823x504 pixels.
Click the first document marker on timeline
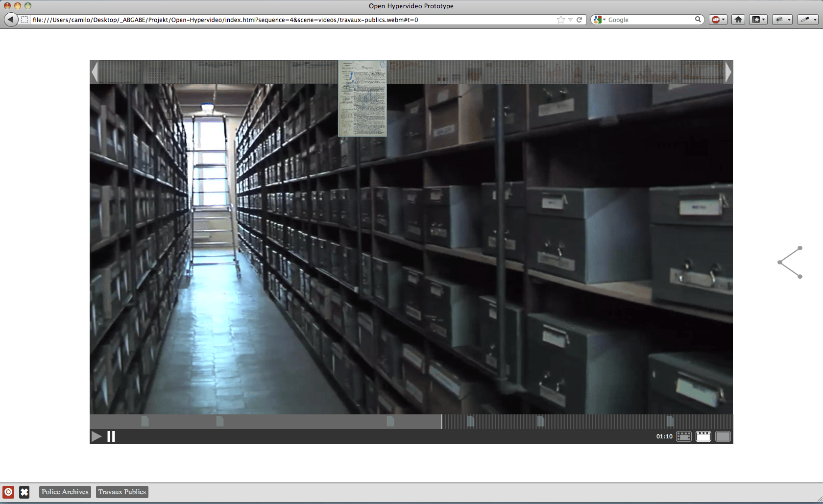145,421
